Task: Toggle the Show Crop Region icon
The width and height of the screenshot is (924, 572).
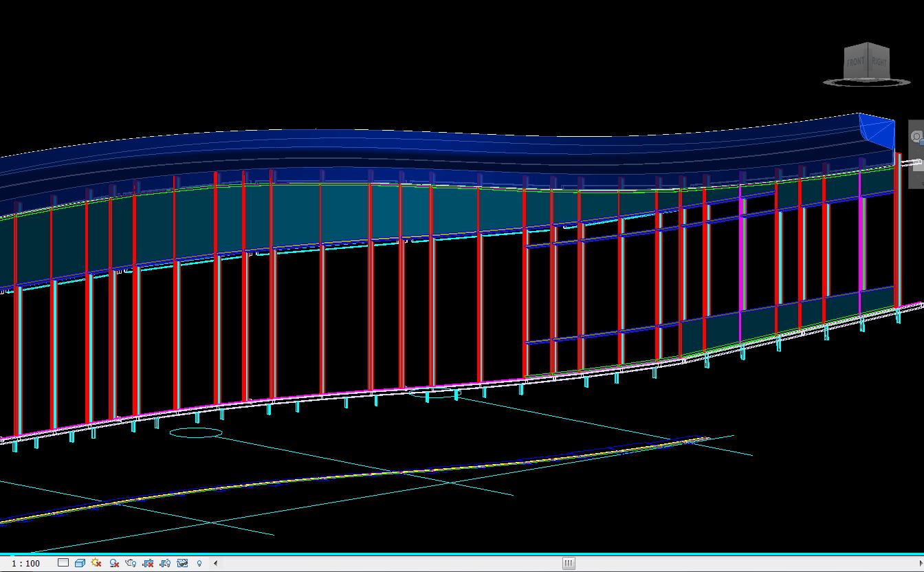Action: [x=165, y=563]
